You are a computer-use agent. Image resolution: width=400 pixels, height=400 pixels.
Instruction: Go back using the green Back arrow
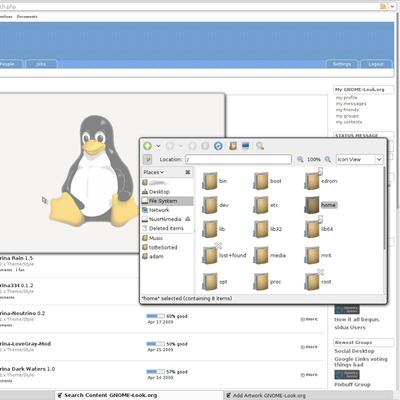point(148,146)
